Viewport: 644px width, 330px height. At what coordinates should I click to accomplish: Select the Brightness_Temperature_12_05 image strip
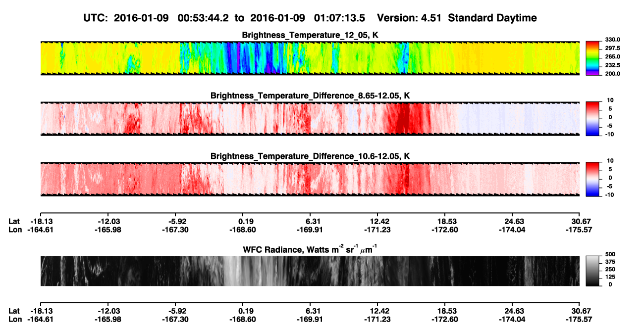[310, 58]
